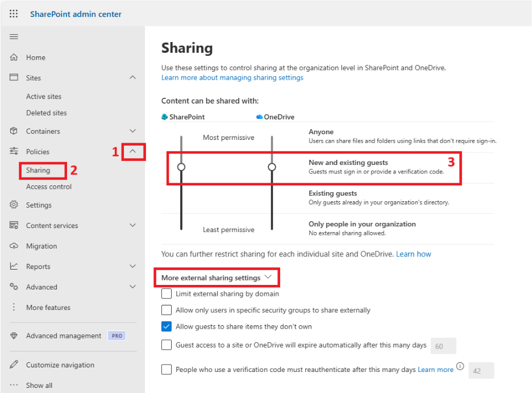Viewport: 532px width, 393px height.
Task: Click the More features ellipsis icon
Action: pos(13,307)
